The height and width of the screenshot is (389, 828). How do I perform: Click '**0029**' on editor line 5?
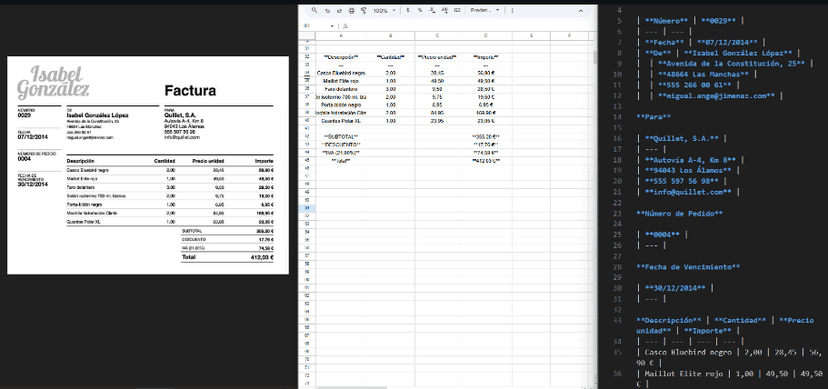pos(718,21)
